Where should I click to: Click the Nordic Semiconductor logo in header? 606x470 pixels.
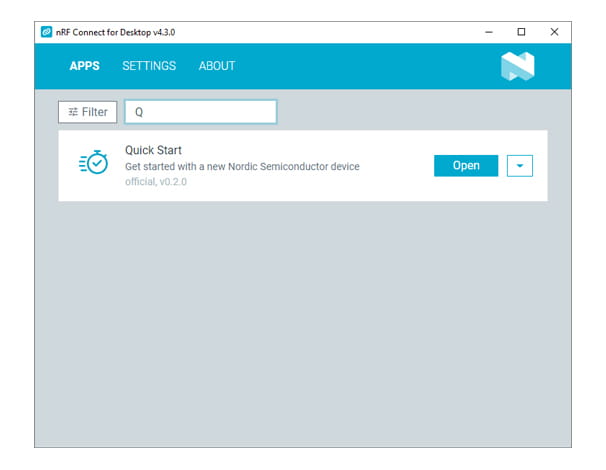pyautogui.click(x=517, y=66)
